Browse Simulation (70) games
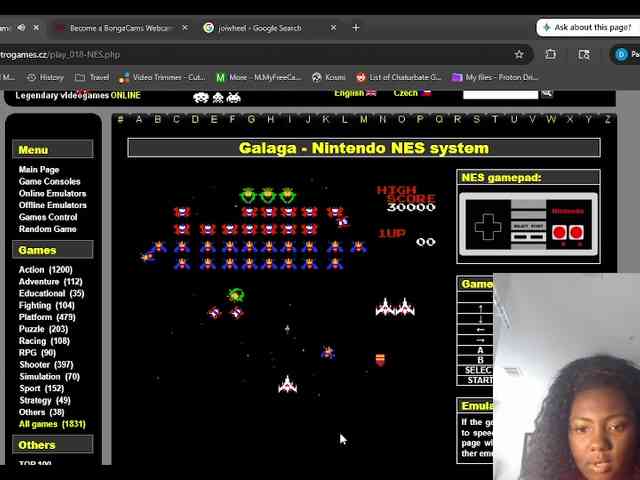This screenshot has width=640, height=480. pos(49,376)
